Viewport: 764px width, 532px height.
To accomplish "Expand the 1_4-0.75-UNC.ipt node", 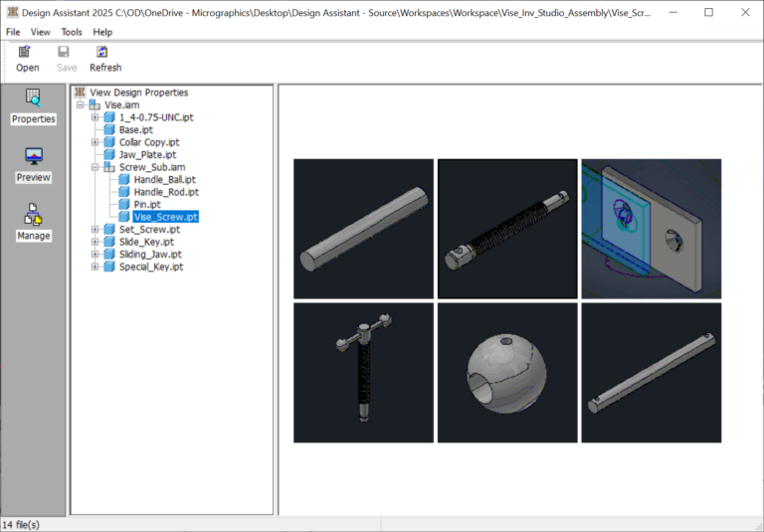I will 95,117.
